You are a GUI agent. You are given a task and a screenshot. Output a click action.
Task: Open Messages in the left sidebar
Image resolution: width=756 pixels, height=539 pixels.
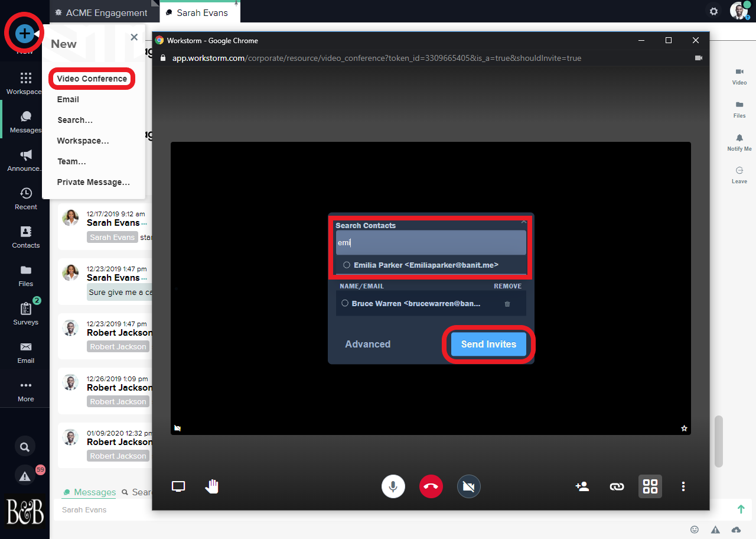click(x=25, y=122)
